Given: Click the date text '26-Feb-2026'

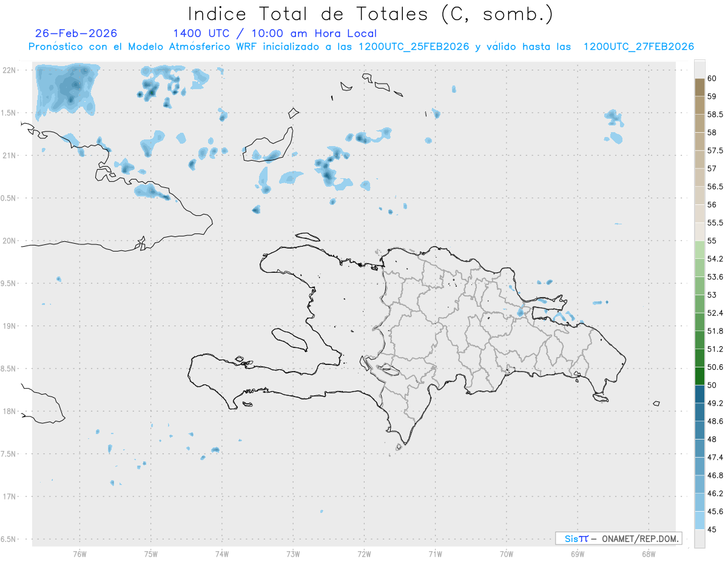Looking at the screenshot, I should coord(76,33).
